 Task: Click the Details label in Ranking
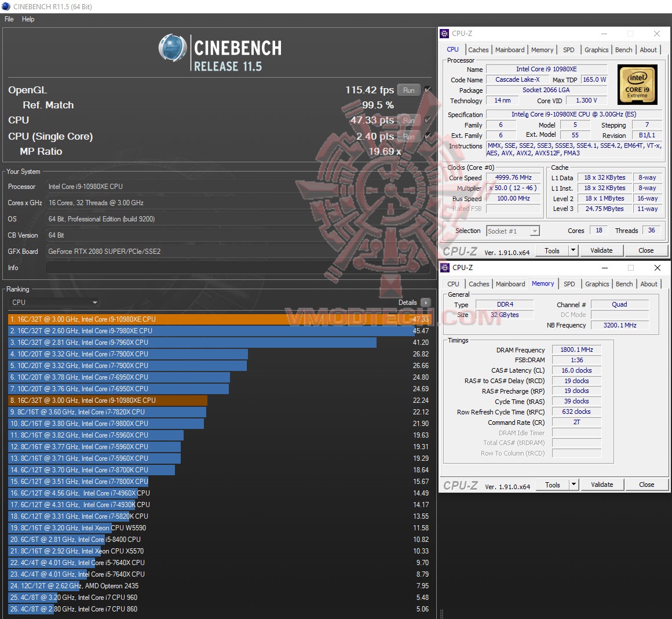tap(407, 302)
